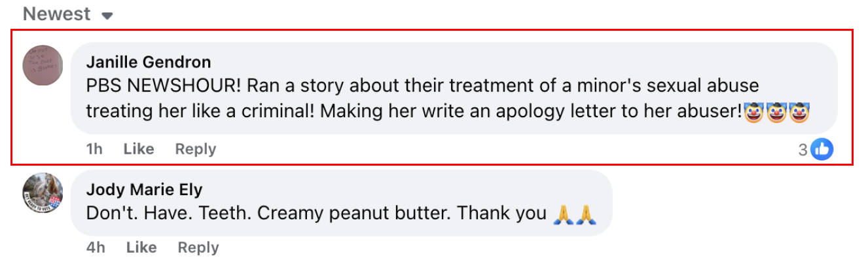The width and height of the screenshot is (868, 275).
Task: Click the first praying hands emoji
Action: (563, 213)
